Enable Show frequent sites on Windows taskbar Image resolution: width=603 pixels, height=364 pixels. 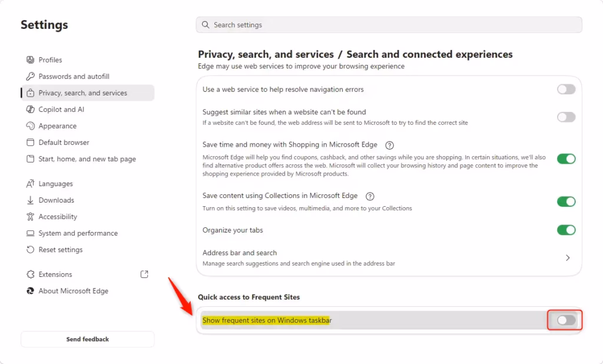566,320
